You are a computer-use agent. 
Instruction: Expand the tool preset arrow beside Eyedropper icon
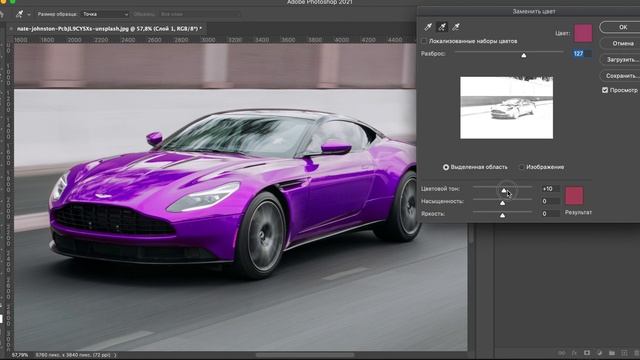point(29,15)
